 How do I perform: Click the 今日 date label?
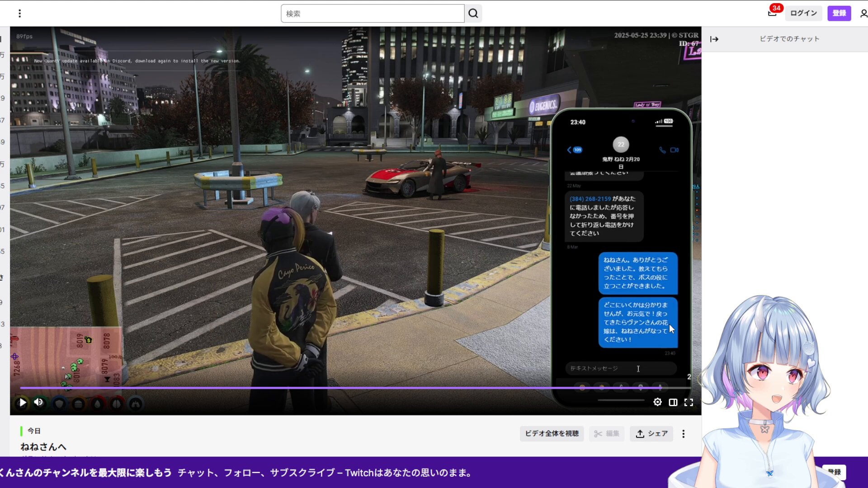click(x=34, y=431)
